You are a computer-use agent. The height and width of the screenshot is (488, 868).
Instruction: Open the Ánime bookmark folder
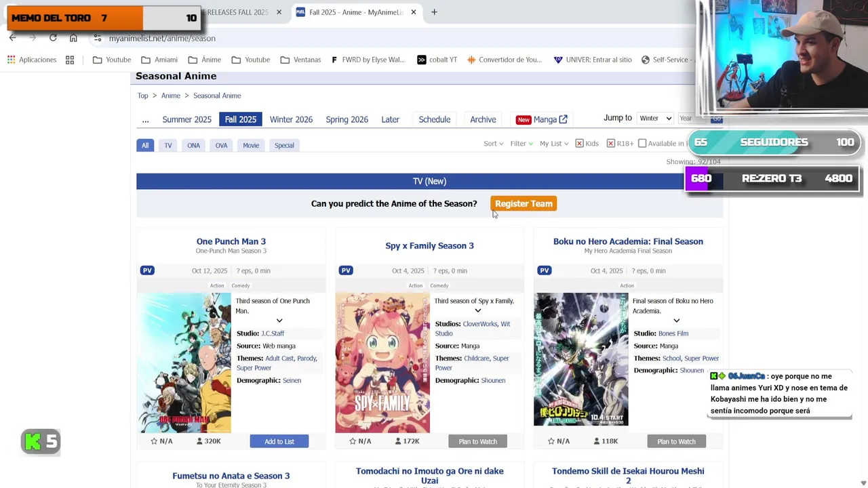coord(204,60)
